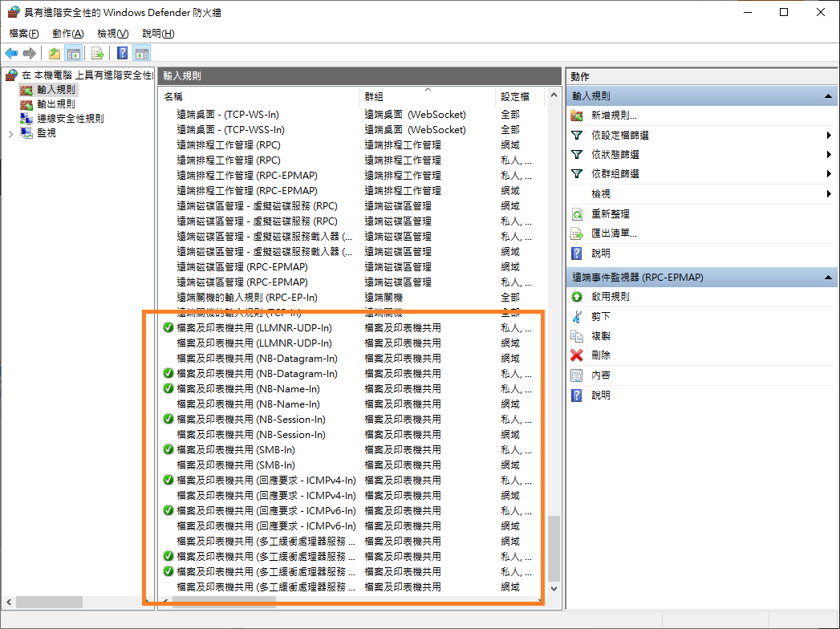Select enabled rule 檔案及印表機共用 (NB-Datagram-In)
840x629 pixels.
[258, 373]
